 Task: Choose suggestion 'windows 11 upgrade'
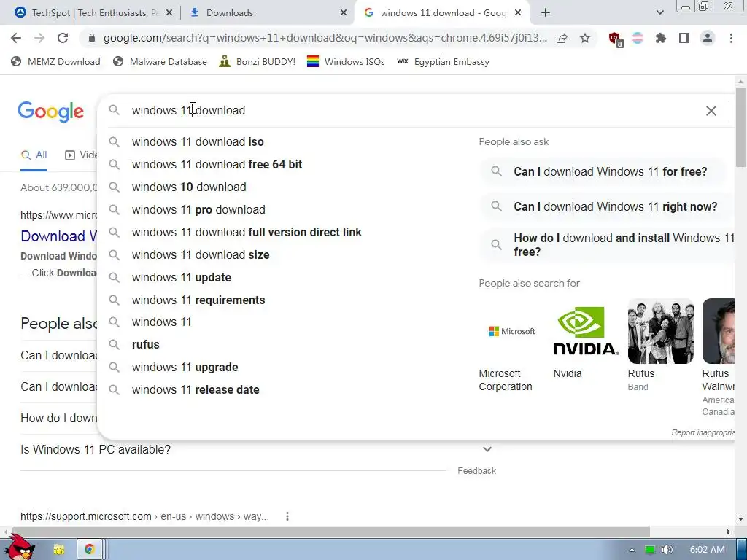pyautogui.click(x=286, y=367)
